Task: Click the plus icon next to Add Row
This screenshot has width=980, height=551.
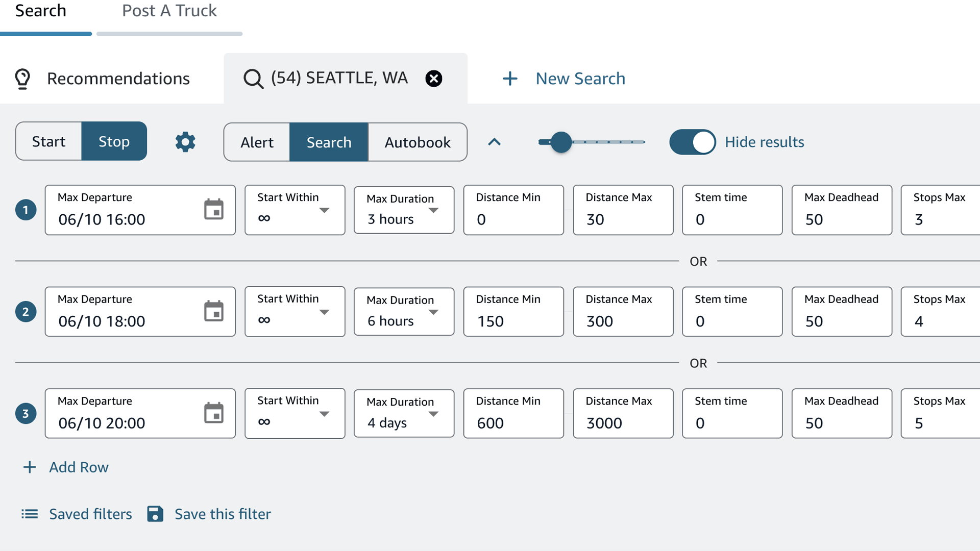Action: 30,467
